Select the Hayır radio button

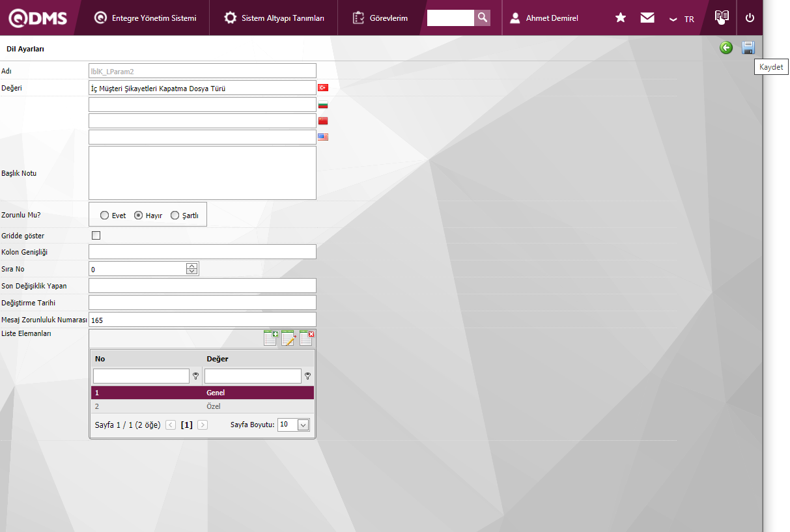(x=138, y=216)
